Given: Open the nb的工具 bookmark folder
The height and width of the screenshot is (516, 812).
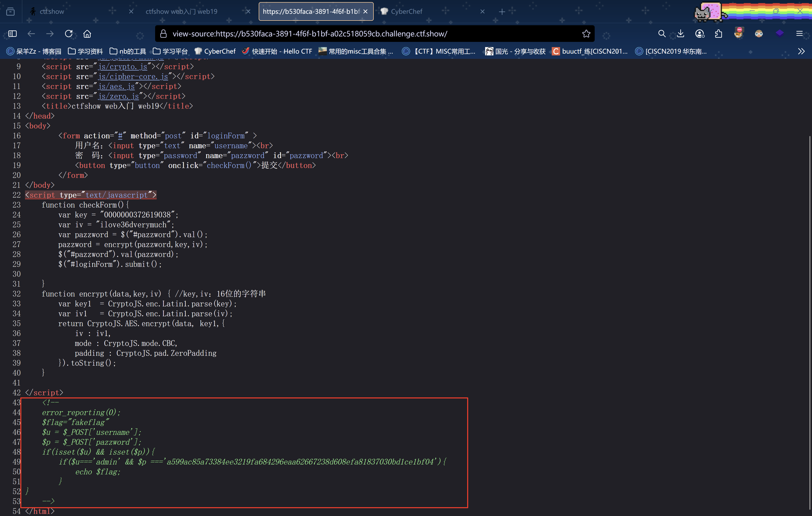Looking at the screenshot, I should [128, 51].
